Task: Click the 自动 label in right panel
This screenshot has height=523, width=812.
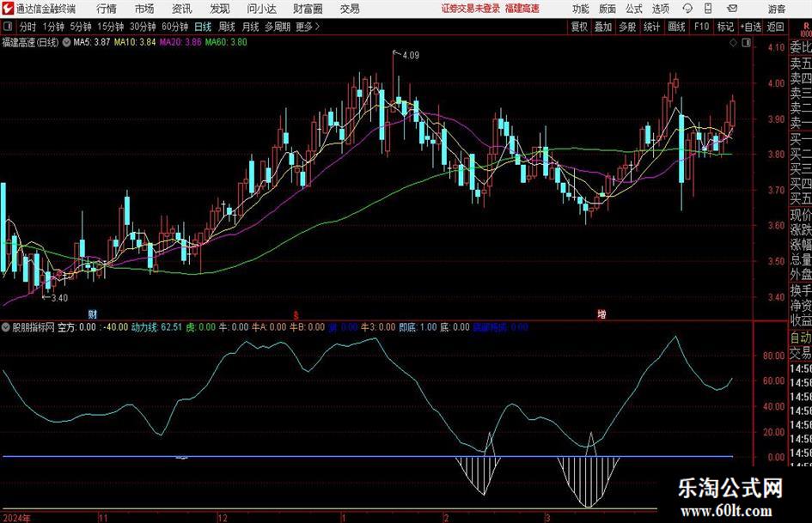Action: pos(801,338)
